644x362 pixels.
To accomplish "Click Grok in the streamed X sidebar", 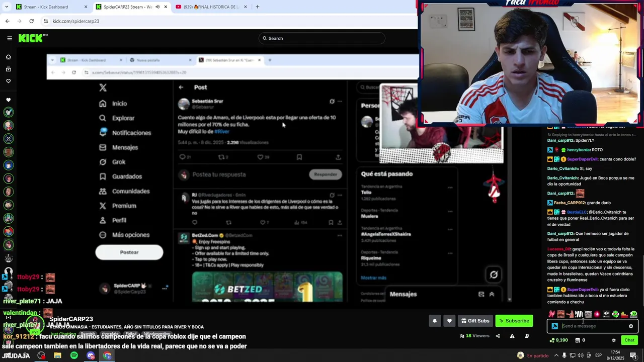I will click(x=118, y=162).
